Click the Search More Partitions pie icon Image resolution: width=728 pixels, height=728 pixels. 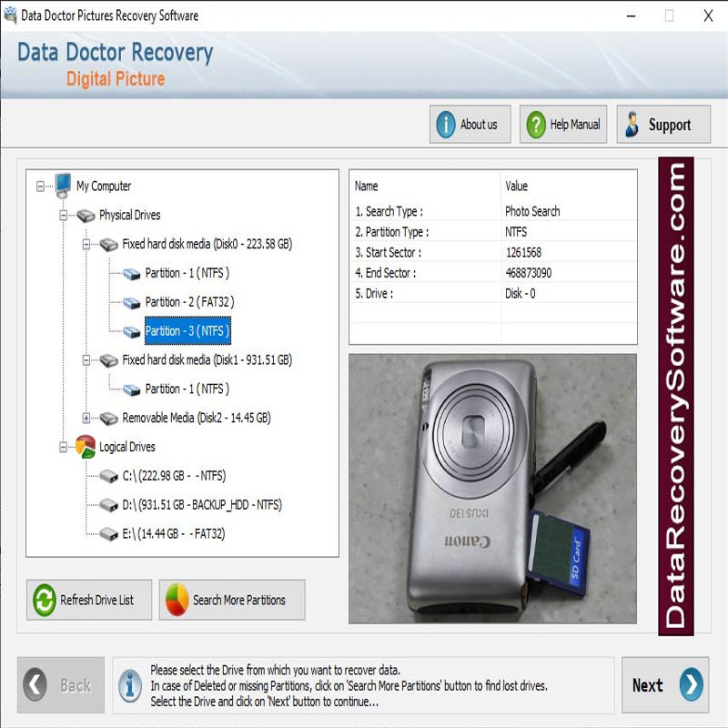tap(177, 600)
